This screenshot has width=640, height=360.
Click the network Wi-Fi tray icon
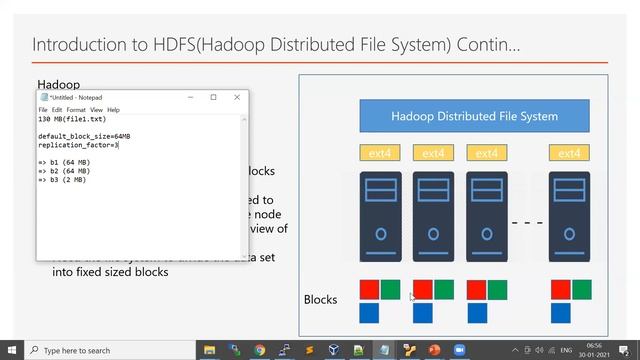552,350
